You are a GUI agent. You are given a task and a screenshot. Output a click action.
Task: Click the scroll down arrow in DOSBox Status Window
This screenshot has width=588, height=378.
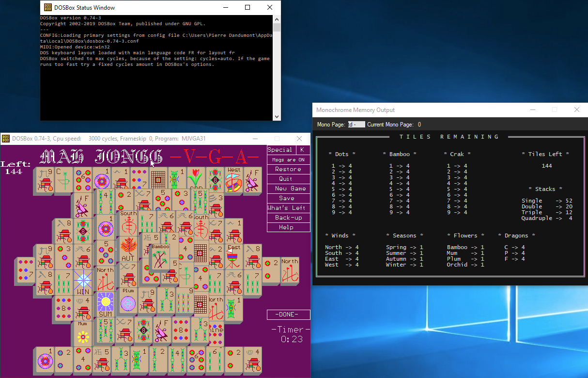tap(277, 116)
